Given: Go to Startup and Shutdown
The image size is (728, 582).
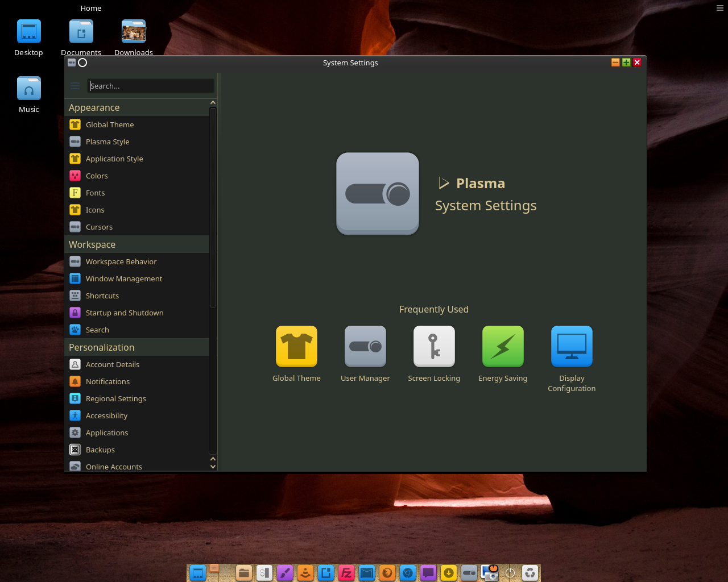Looking at the screenshot, I should 137,313.
